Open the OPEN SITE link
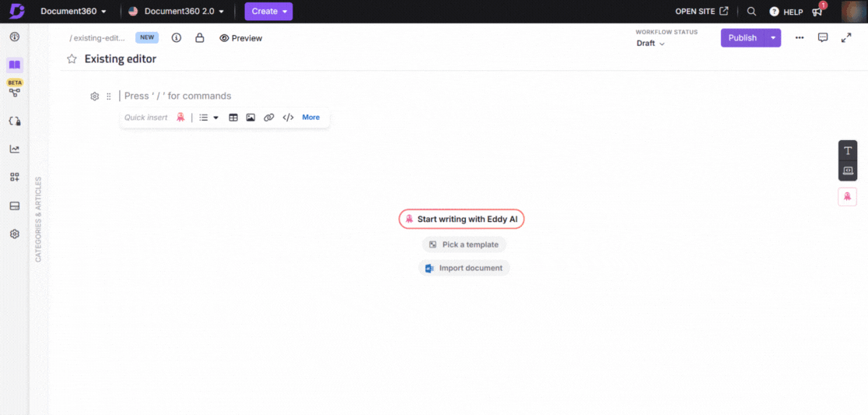This screenshot has height=415, width=868. (702, 11)
